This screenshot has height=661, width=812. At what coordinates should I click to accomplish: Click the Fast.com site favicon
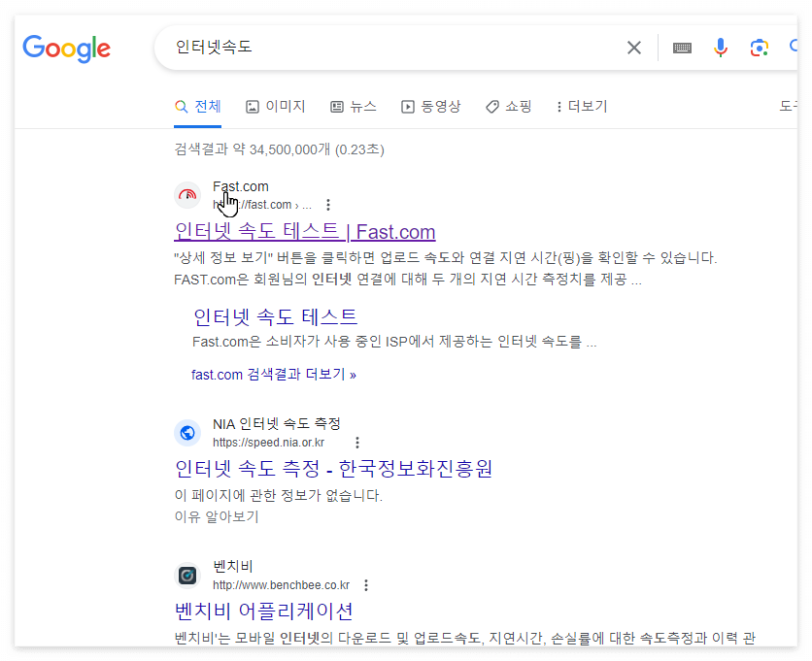point(186,195)
